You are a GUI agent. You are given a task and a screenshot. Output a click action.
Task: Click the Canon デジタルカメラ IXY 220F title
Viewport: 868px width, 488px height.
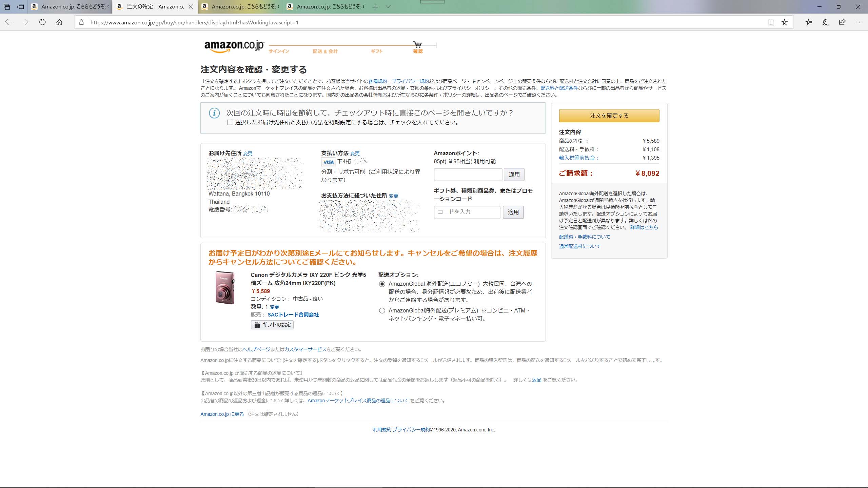point(309,279)
